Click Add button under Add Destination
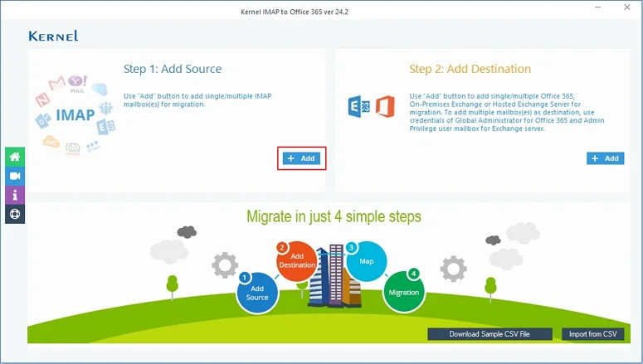 (606, 158)
